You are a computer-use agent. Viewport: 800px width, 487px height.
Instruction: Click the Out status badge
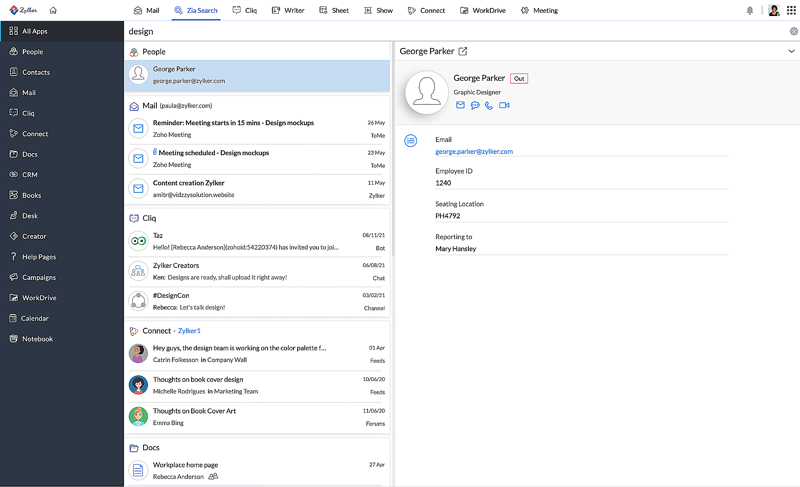[519, 79]
